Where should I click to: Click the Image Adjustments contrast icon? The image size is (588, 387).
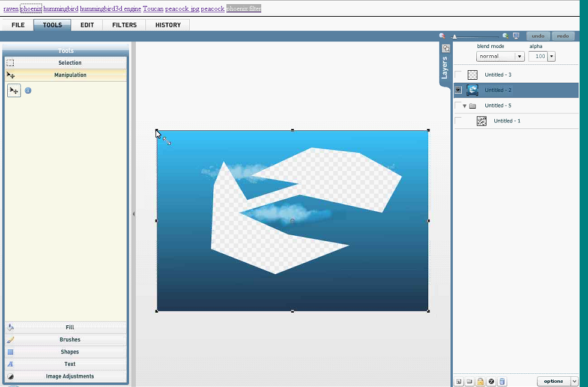[x=10, y=376]
